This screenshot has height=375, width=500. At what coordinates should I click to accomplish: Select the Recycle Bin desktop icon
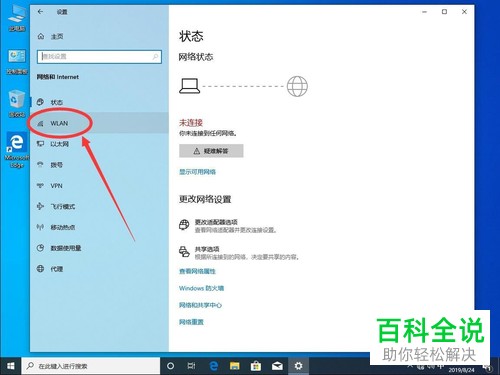point(17,104)
